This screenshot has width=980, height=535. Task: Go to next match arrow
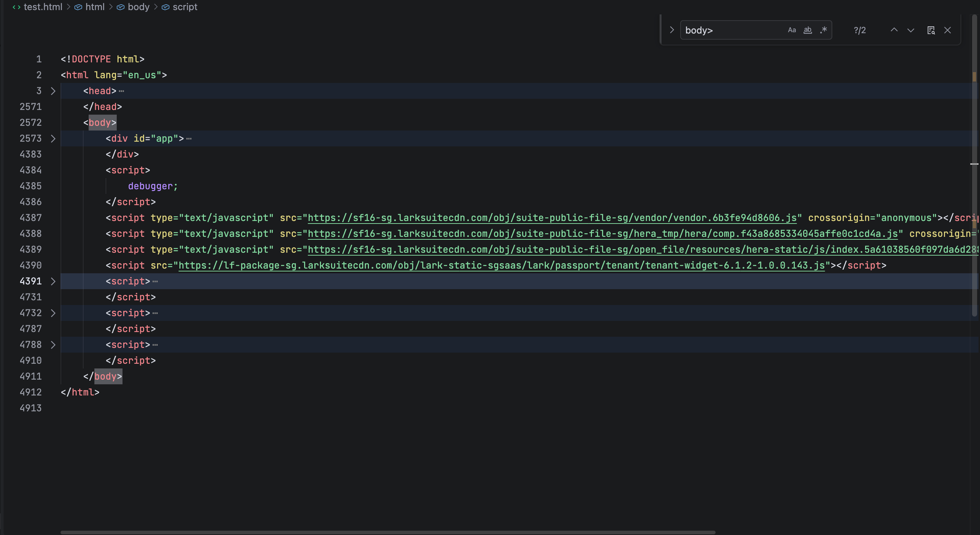pos(910,30)
